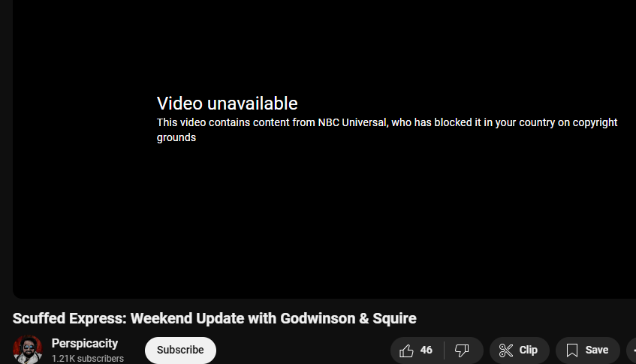The height and width of the screenshot is (364, 636).
Task: Open the Perspicacity channel avatar
Action: (x=28, y=350)
